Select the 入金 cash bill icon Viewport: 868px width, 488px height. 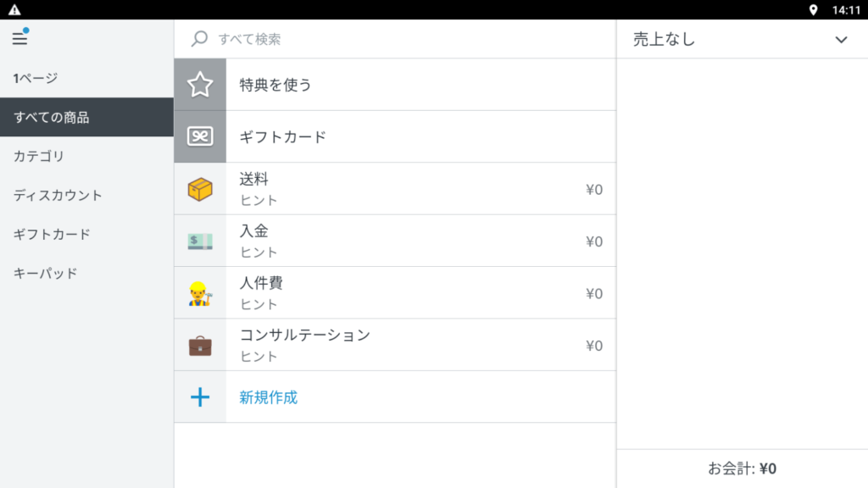pyautogui.click(x=200, y=241)
